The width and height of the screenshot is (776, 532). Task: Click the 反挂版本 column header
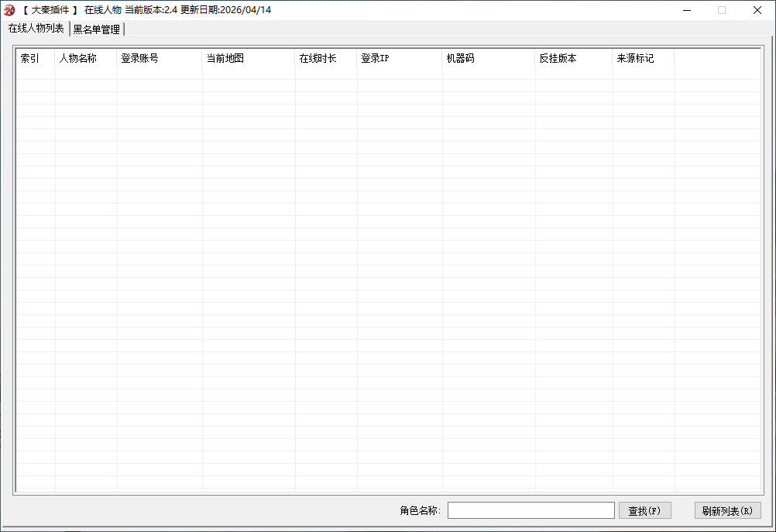point(574,58)
